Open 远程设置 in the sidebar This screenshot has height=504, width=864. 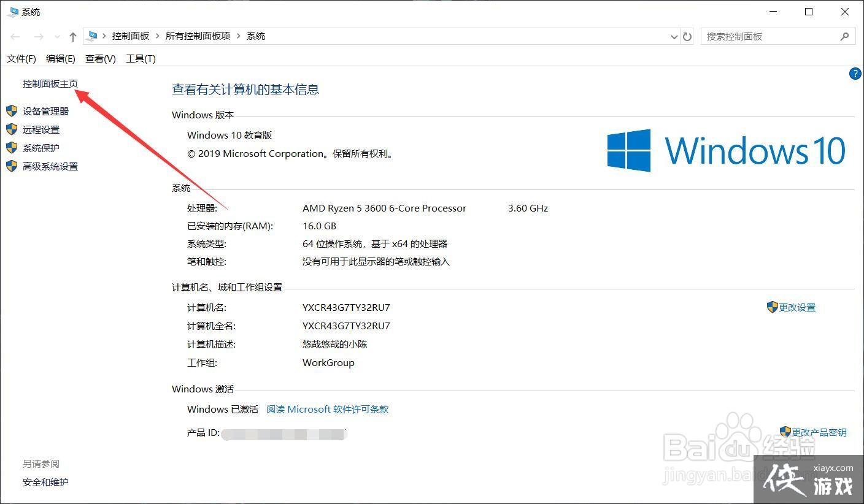click(41, 129)
